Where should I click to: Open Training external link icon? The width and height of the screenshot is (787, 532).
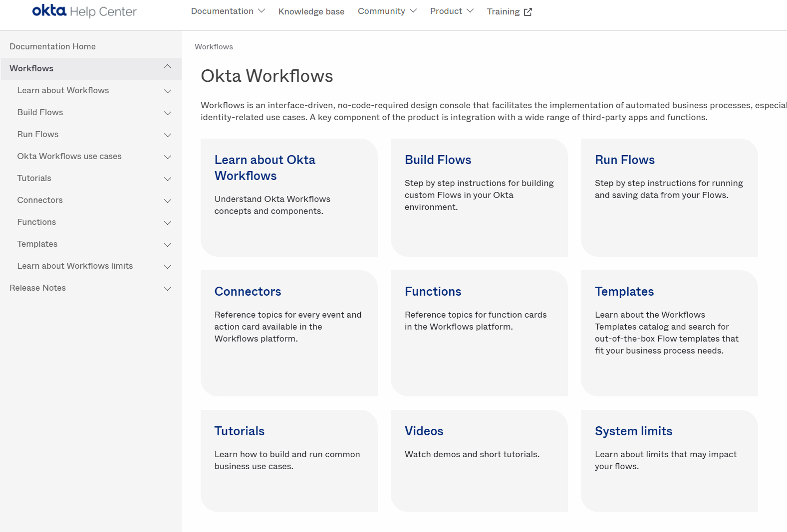coord(527,12)
